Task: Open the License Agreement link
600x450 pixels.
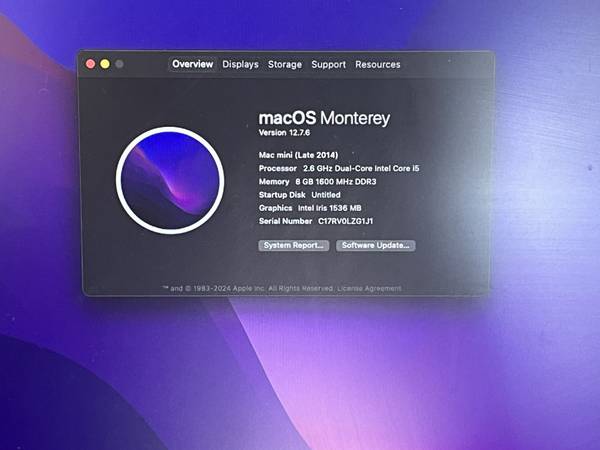Action: 369,288
